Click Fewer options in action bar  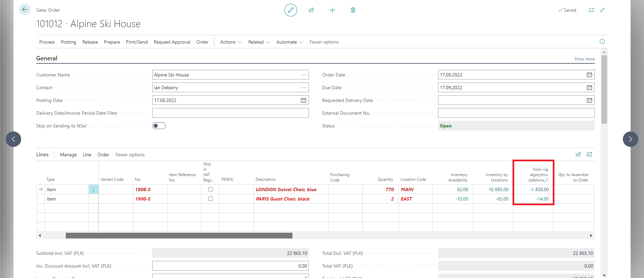(324, 42)
